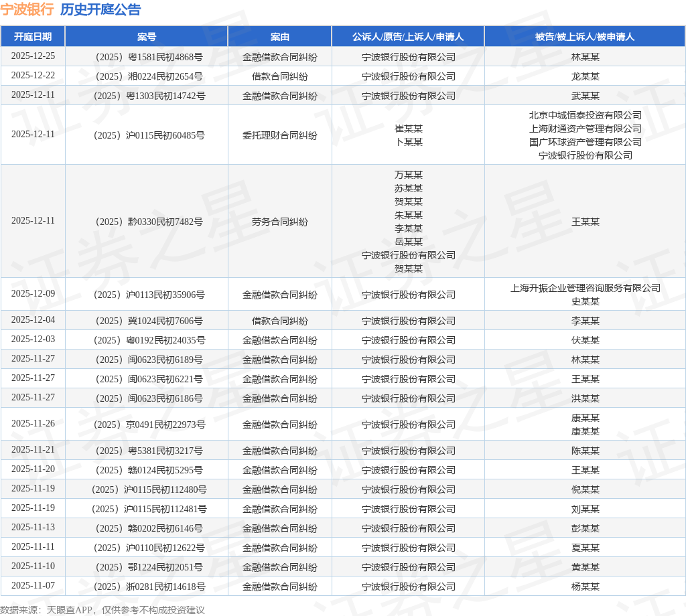Click case number 沪0113民初35906号

click(x=149, y=295)
